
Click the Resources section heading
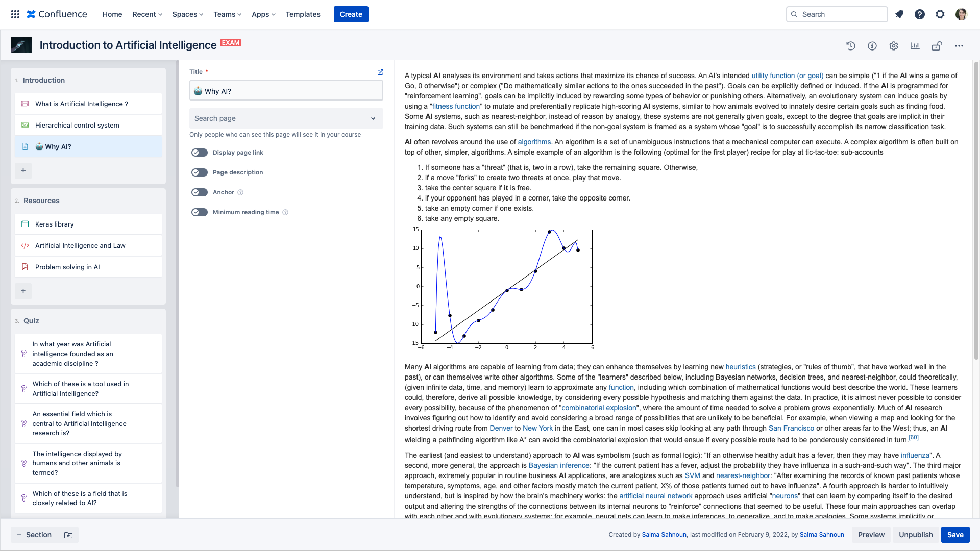tap(41, 201)
